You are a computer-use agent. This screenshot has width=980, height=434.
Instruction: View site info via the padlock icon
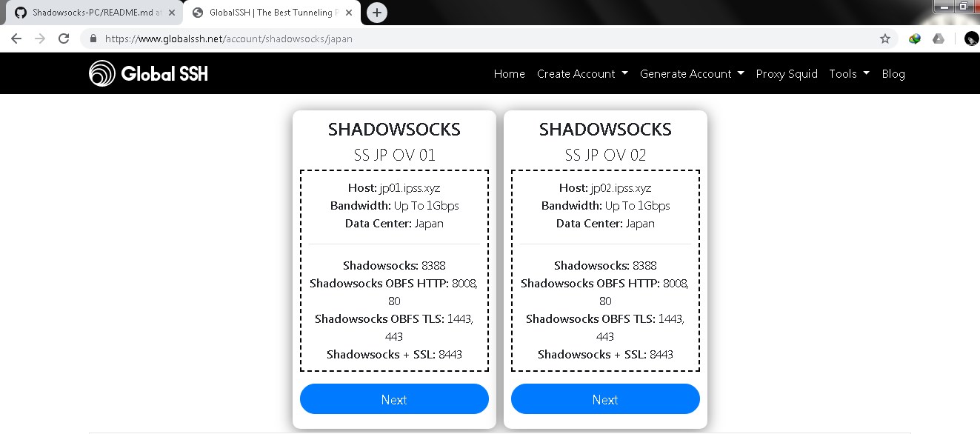93,39
